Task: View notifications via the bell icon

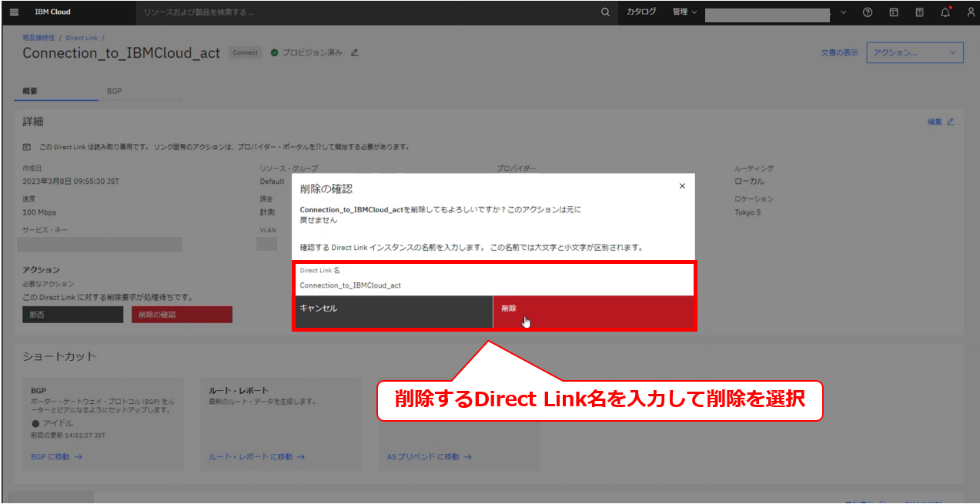Action: pos(945,12)
